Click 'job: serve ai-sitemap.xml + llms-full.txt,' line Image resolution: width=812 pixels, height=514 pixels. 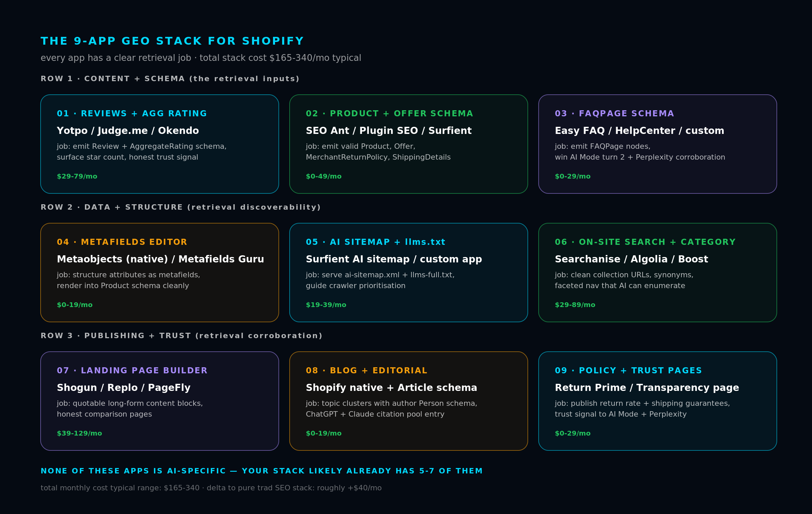[x=380, y=275]
